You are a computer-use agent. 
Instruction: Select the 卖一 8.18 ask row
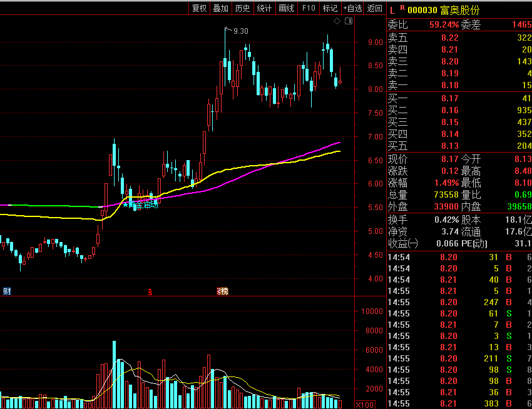coord(459,85)
